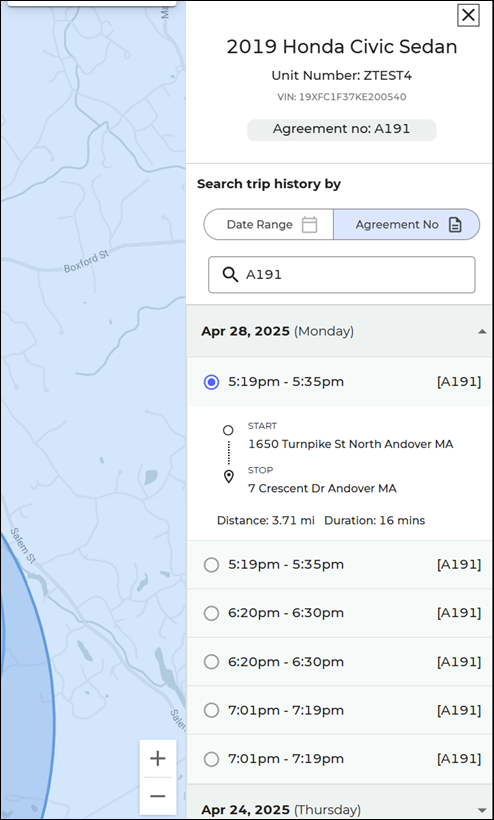Click the document icon in Agreement No
494x820 pixels.
pos(455,225)
